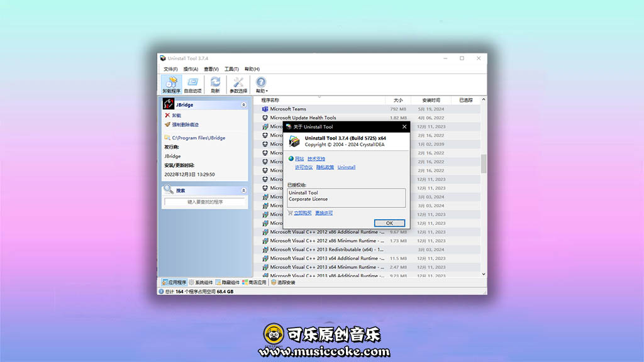The height and width of the screenshot is (362, 644).
Task: Click the 792 MB size of Microsoft Teams
Action: pyautogui.click(x=398, y=109)
